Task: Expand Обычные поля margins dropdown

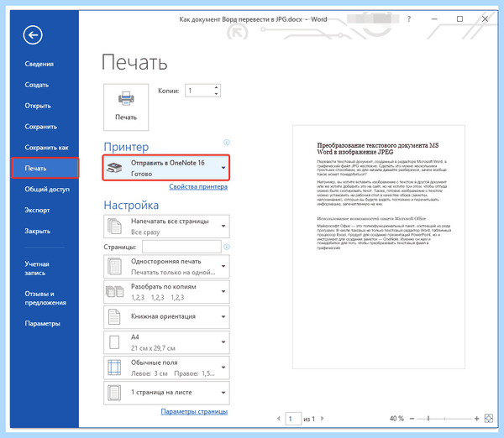Action: click(x=223, y=368)
